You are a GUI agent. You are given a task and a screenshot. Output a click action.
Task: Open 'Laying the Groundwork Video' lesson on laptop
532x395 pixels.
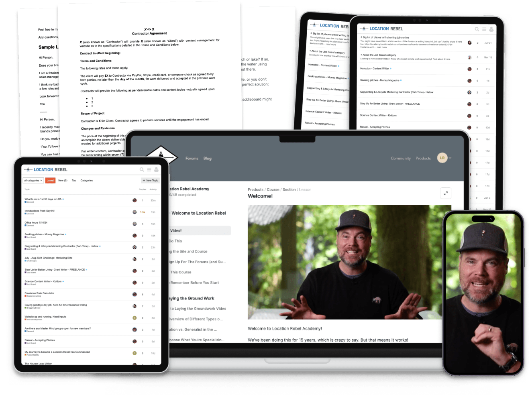tap(198, 309)
